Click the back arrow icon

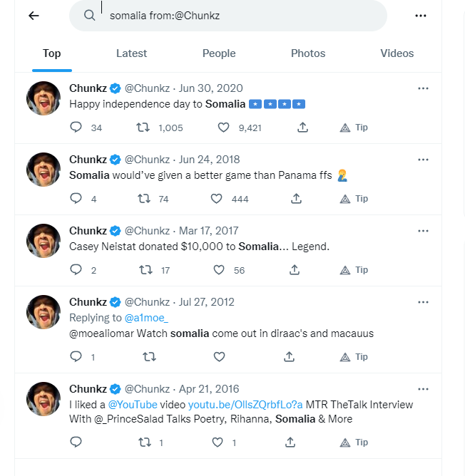tap(34, 16)
